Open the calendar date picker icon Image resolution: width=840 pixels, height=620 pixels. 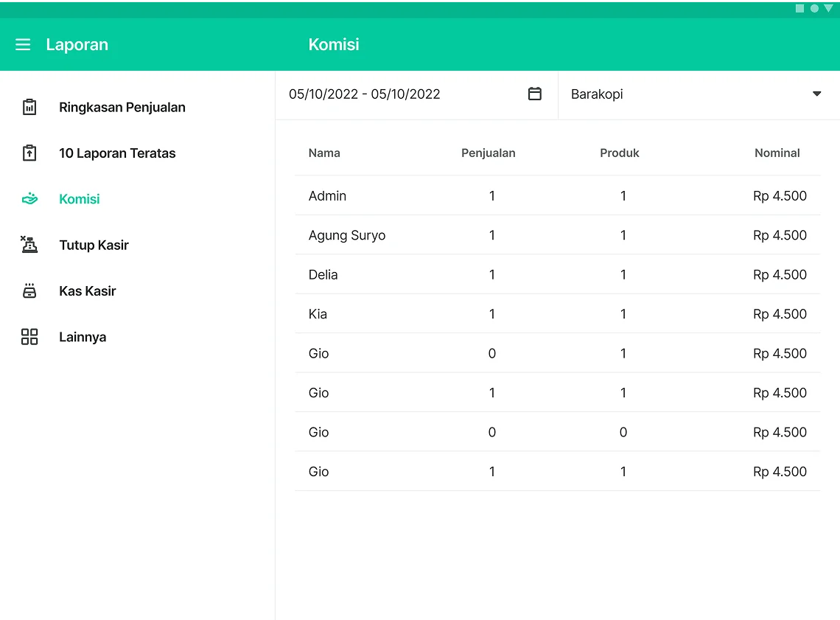535,94
